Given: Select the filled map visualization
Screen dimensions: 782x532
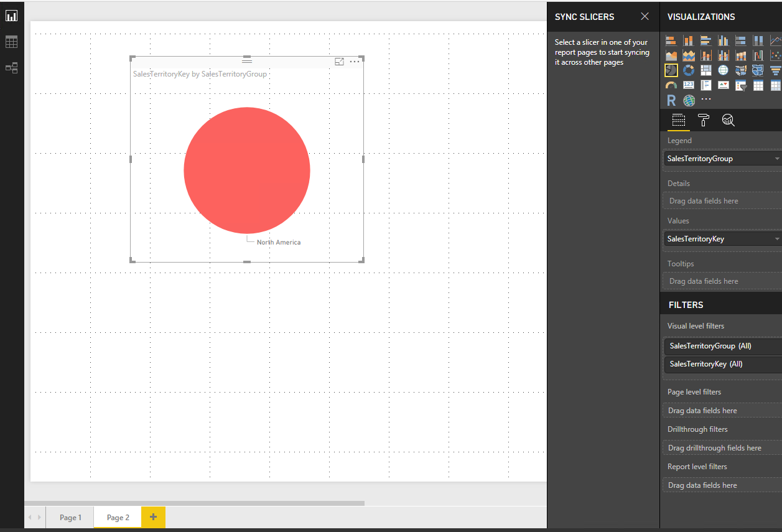Looking at the screenshot, I should [x=741, y=70].
